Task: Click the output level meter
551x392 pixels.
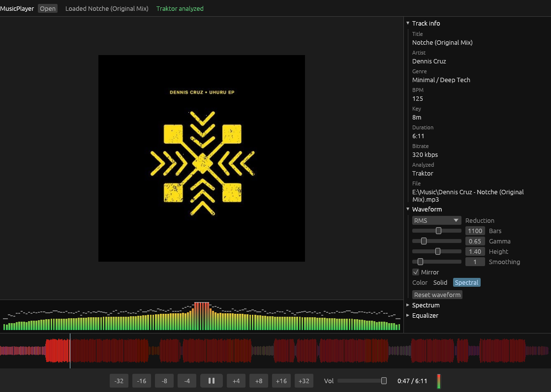Action: click(438, 382)
